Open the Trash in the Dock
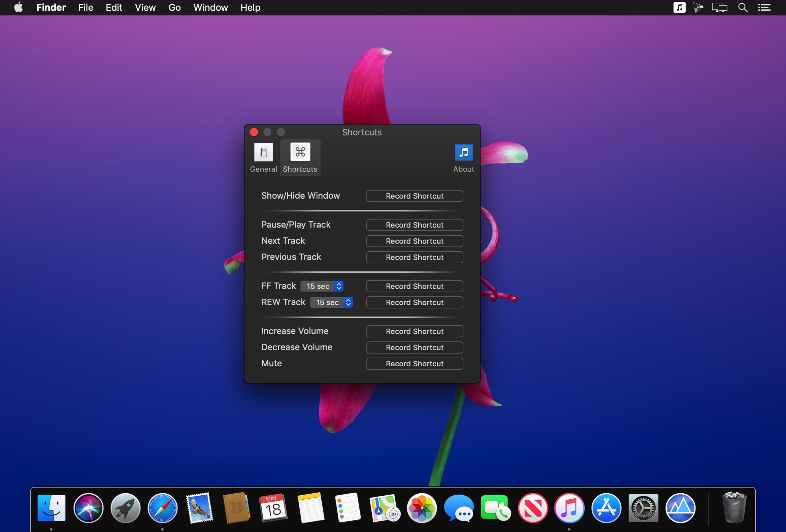The width and height of the screenshot is (786, 532). 734,507
